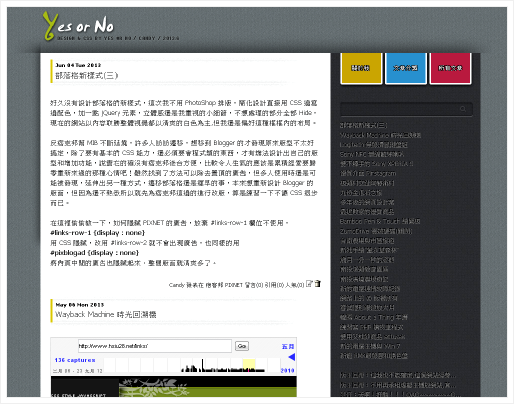Open the yellow sidebar tile
The width and height of the screenshot is (514, 404).
point(361,68)
